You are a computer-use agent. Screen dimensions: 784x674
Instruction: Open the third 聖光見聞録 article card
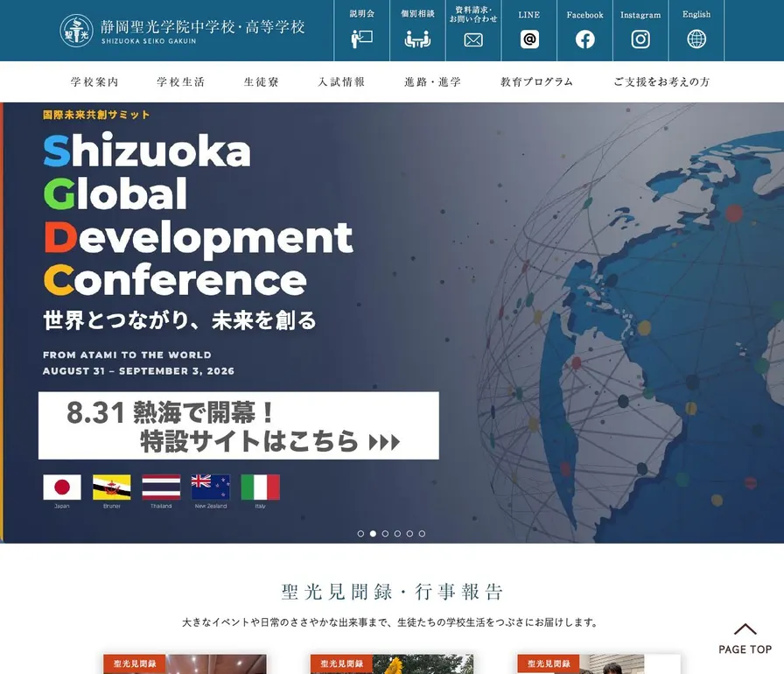pyautogui.click(x=599, y=664)
